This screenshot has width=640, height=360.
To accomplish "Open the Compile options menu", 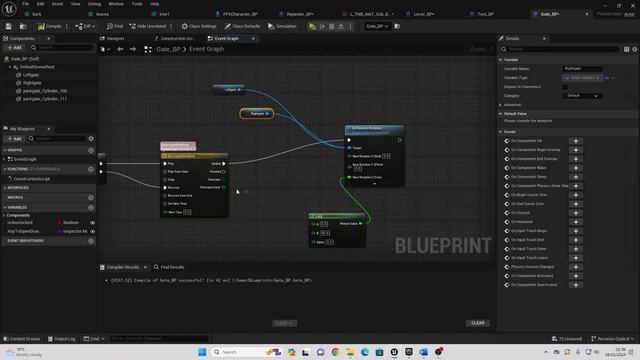I will [x=67, y=26].
